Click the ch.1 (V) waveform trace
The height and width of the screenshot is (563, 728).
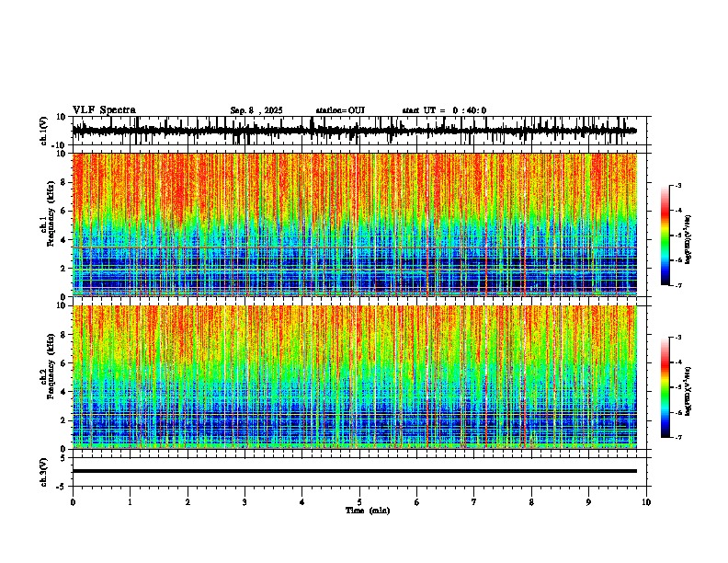pyautogui.click(x=355, y=131)
